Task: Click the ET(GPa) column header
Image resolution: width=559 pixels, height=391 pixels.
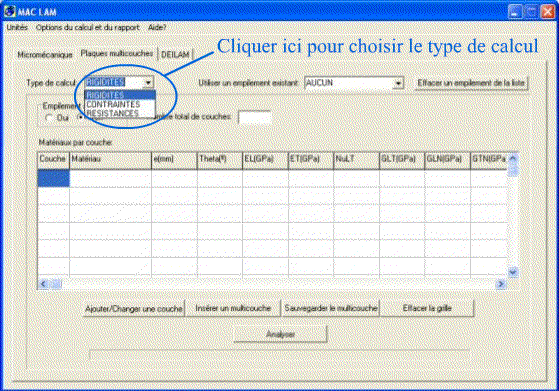Action: pos(311,160)
